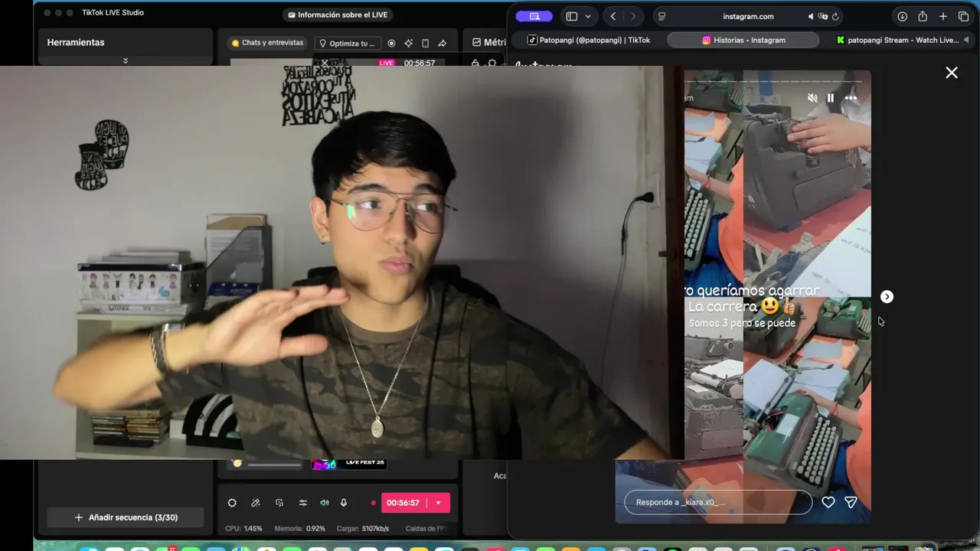Mute audio on the patopangi Stream tab
Image resolution: width=980 pixels, height=551 pixels.
click(x=966, y=40)
